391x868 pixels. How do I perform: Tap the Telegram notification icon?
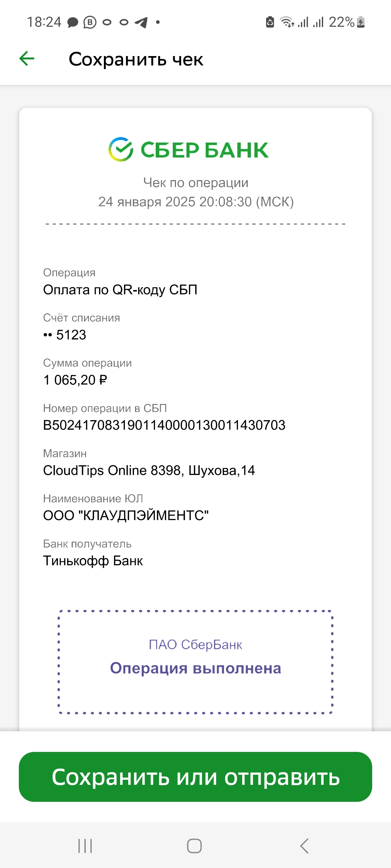pos(141,22)
